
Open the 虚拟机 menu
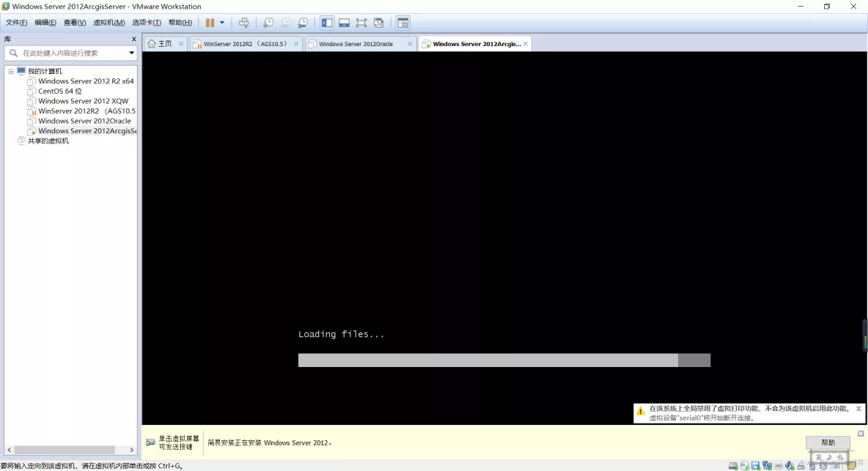coord(108,22)
